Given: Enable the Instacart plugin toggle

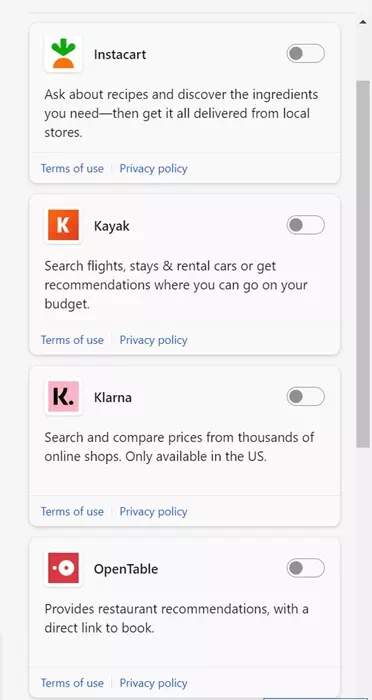Looking at the screenshot, I should 305,54.
